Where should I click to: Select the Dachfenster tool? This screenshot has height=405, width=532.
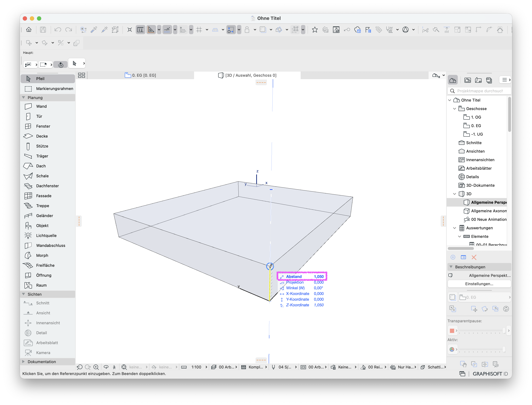pos(48,186)
